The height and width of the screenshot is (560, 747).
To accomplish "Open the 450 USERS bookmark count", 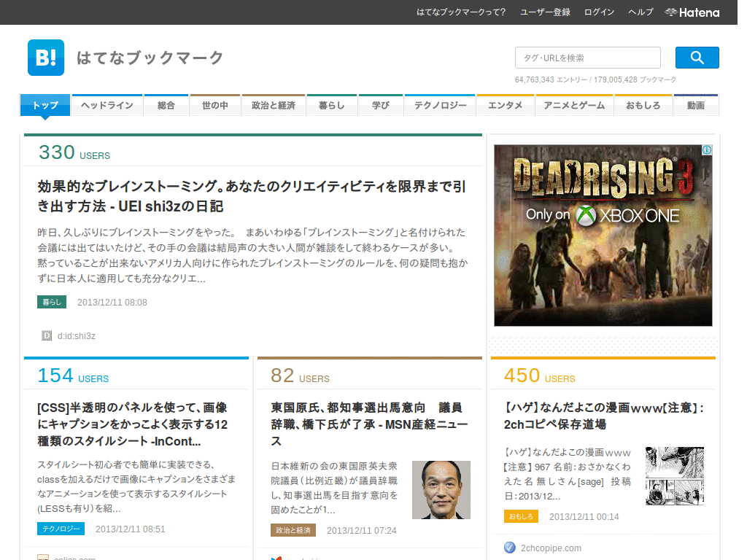I will (x=539, y=376).
